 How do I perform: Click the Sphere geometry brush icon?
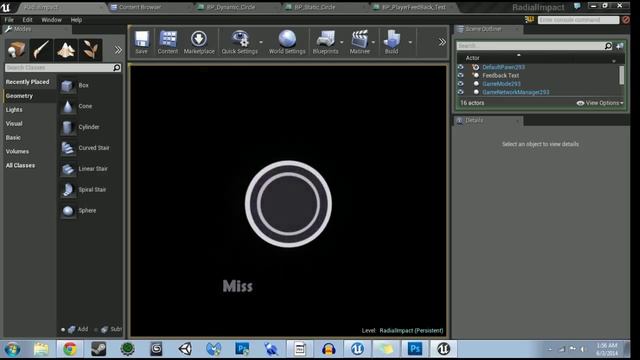pos(67,211)
